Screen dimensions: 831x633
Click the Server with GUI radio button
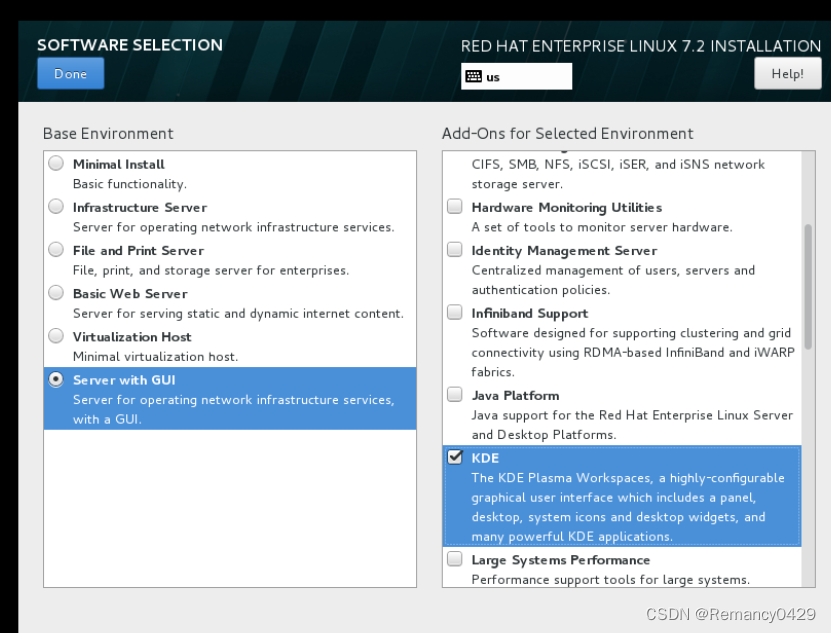click(56, 379)
